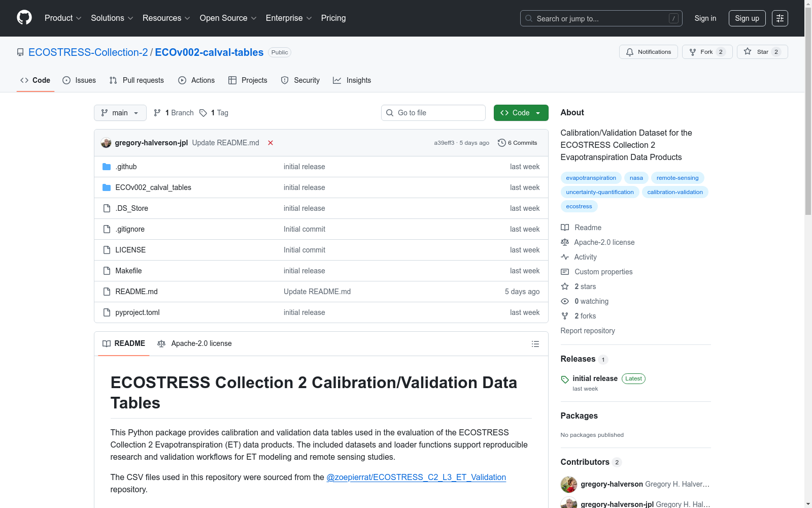Focus the Search or jump to field
812x508 pixels.
[x=601, y=18]
